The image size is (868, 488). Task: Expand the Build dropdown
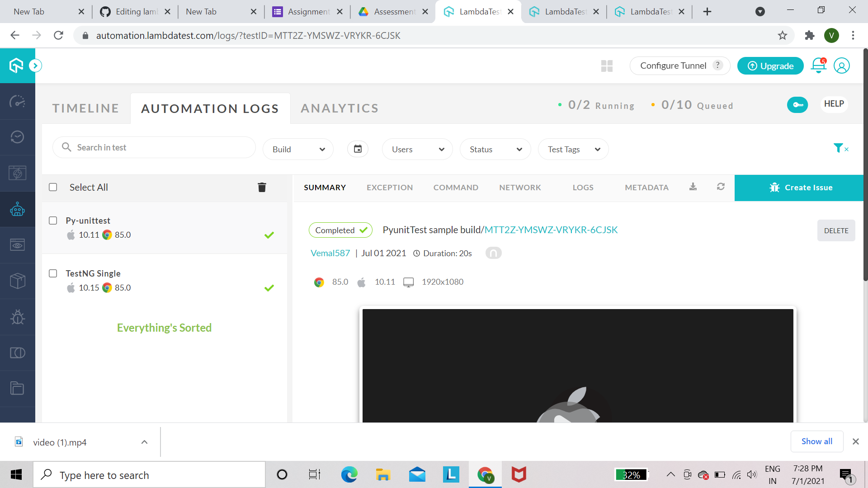coord(298,149)
